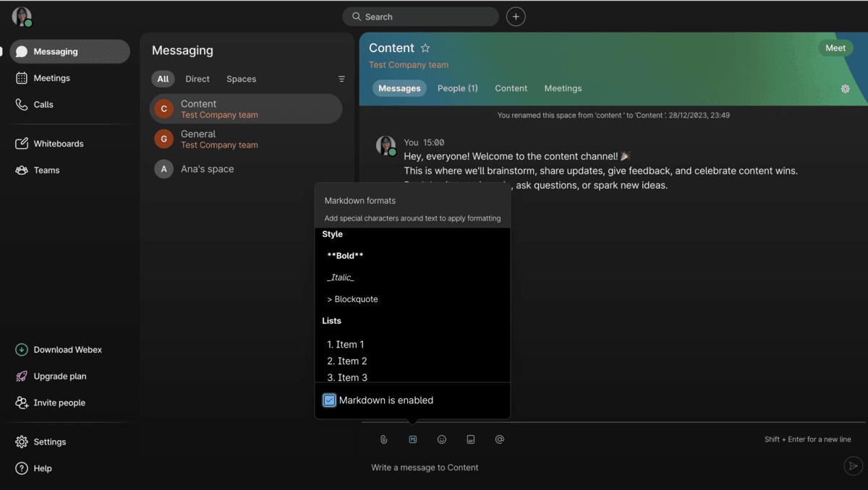Switch to the People (1) tab
This screenshot has width=868, height=490.
[457, 87]
